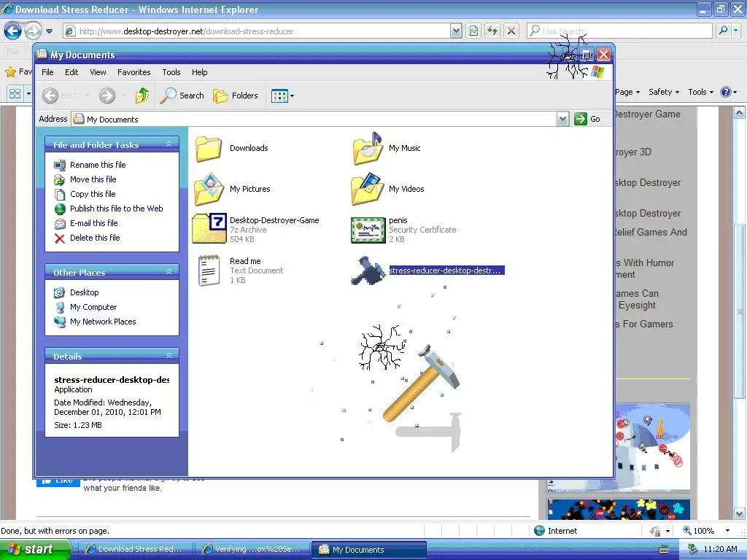Click the Live Search box
Screen dimensions: 747x560
click(620, 31)
